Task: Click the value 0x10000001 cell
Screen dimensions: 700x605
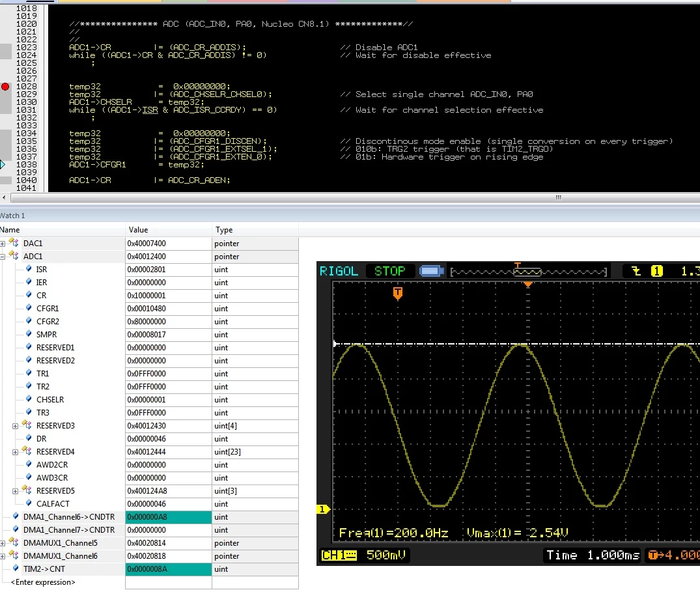Action: click(x=168, y=296)
